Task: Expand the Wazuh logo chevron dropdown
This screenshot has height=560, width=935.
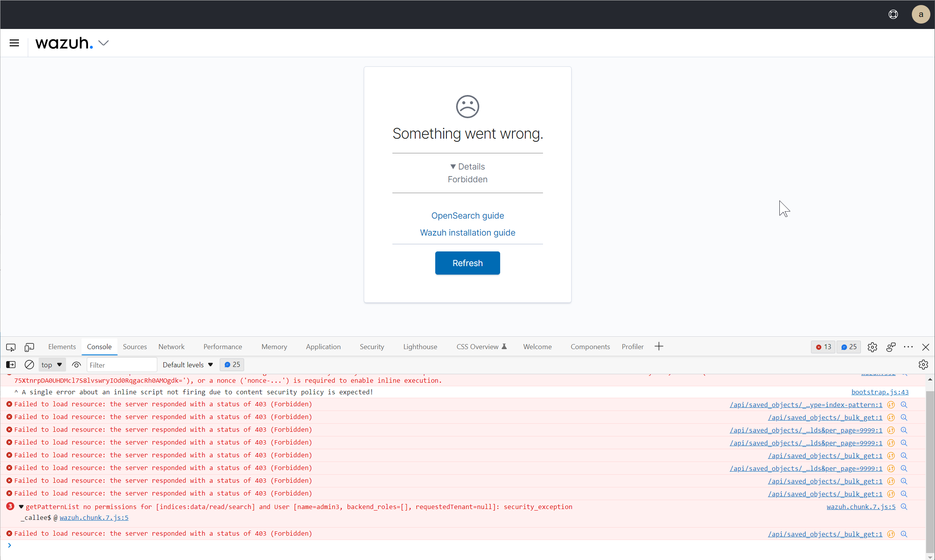Action: pyautogui.click(x=103, y=43)
